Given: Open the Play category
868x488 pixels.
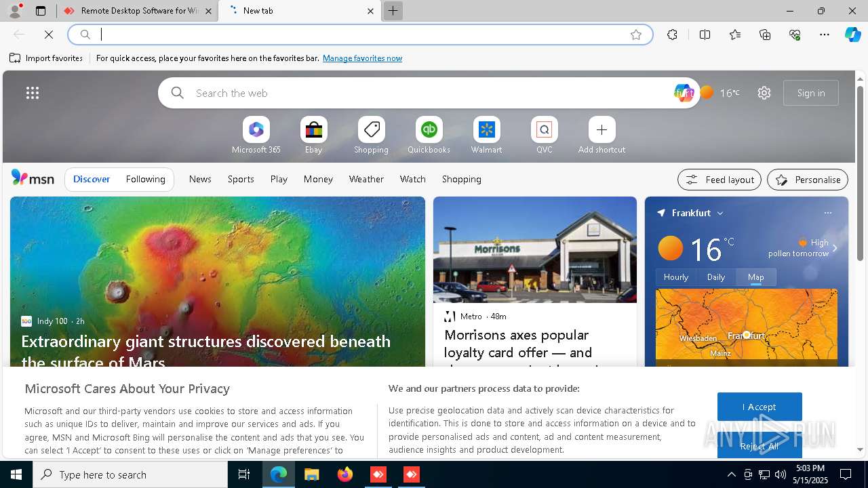Looking at the screenshot, I should 279,179.
